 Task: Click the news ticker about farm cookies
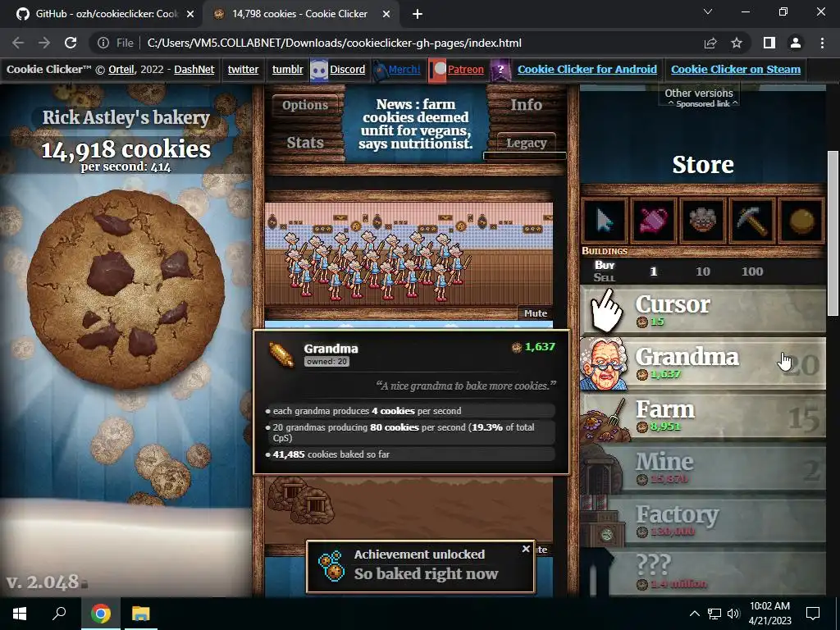(415, 124)
